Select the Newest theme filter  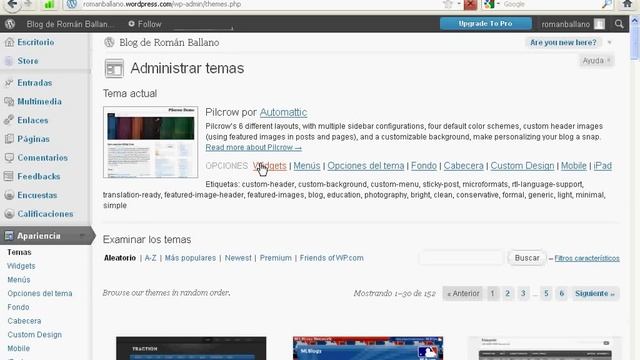tap(238, 258)
